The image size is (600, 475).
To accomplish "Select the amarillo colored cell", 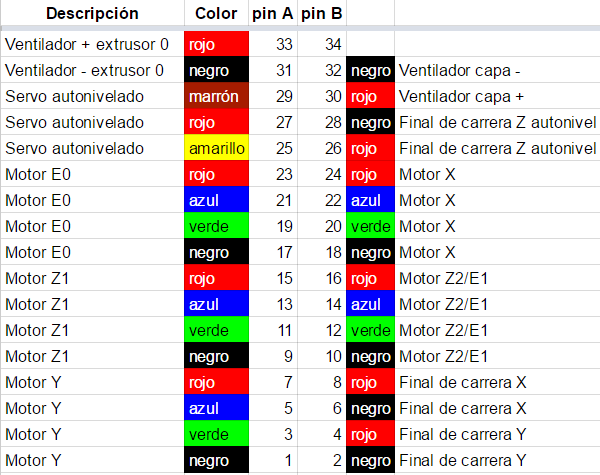I will pos(216,149).
